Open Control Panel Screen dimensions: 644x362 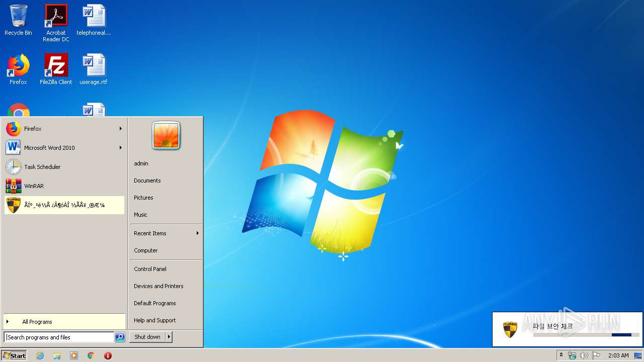point(166,269)
